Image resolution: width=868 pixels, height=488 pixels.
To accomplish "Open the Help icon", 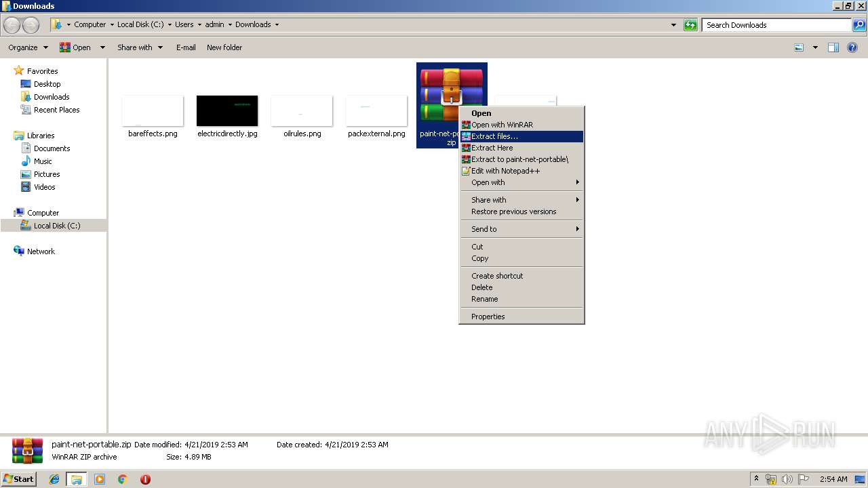I will [852, 47].
